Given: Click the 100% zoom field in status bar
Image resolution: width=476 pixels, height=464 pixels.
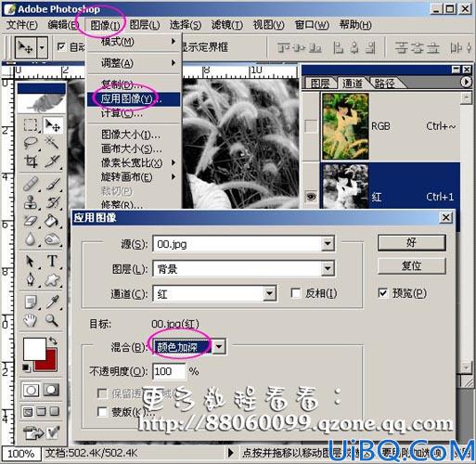Looking at the screenshot, I should click(20, 454).
